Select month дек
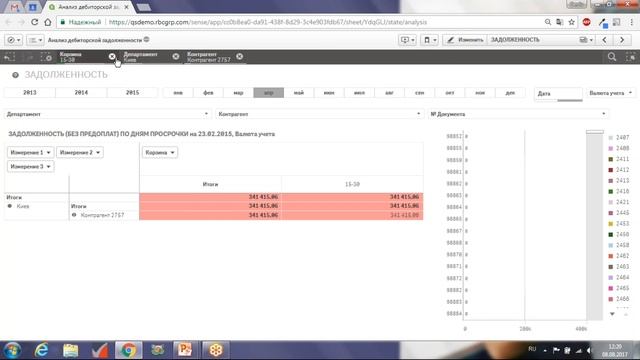This screenshot has width=640, height=360. pos(510,93)
